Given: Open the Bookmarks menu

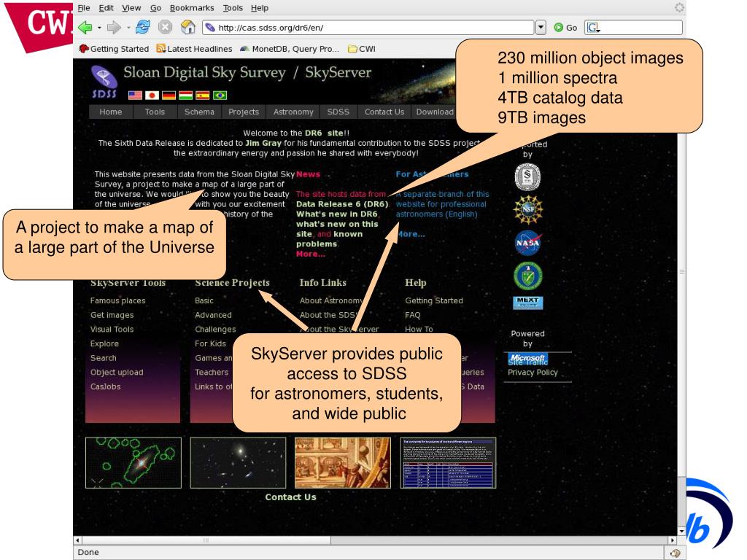Looking at the screenshot, I should (x=192, y=7).
